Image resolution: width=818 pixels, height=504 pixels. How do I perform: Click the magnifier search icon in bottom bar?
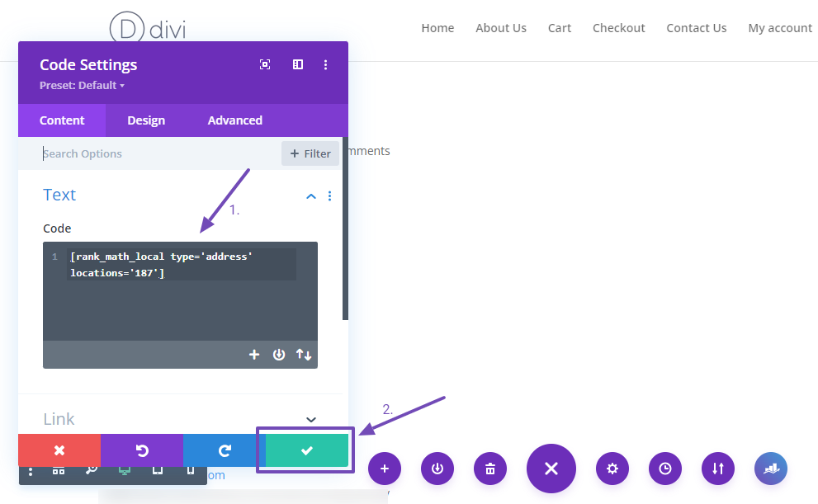click(x=92, y=470)
